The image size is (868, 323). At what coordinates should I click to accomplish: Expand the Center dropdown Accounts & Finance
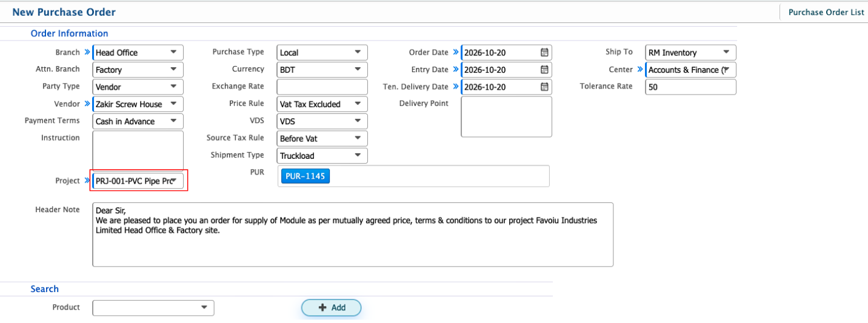click(691, 70)
